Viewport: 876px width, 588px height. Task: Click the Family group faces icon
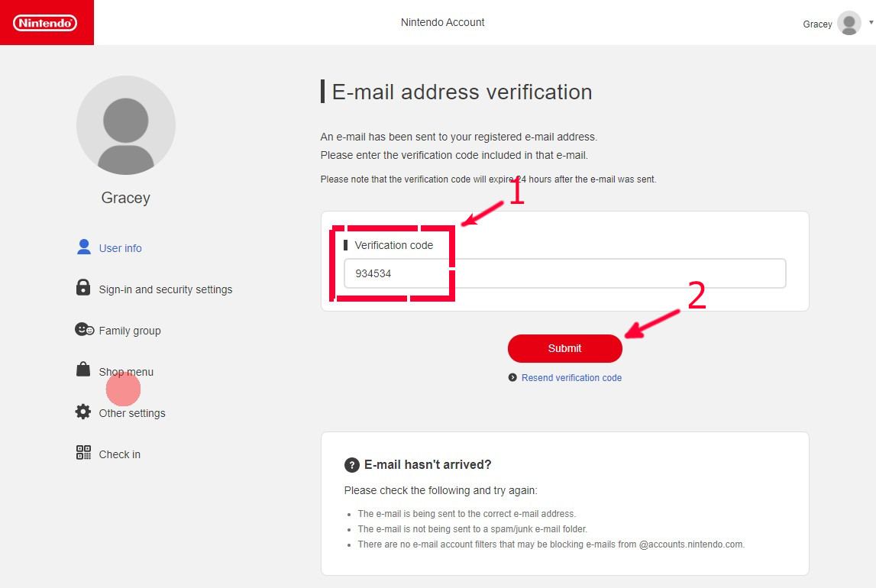(x=83, y=329)
